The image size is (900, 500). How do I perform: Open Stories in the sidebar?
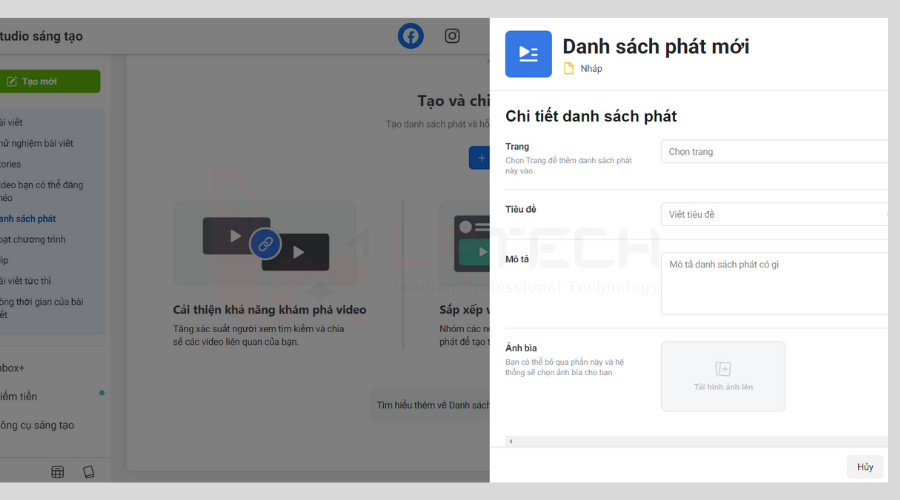pos(11,164)
